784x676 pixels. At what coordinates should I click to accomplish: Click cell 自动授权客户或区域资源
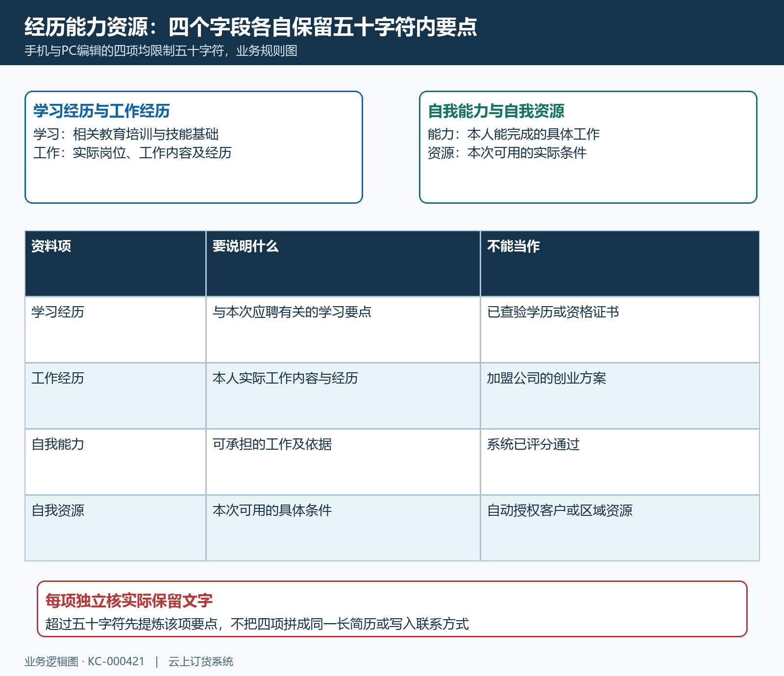pos(620,528)
